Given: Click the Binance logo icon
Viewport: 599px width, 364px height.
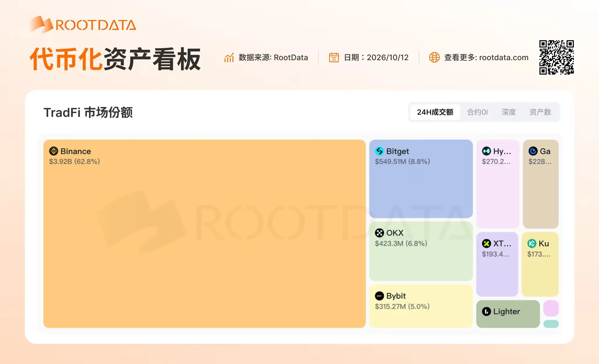Looking at the screenshot, I should click(54, 151).
